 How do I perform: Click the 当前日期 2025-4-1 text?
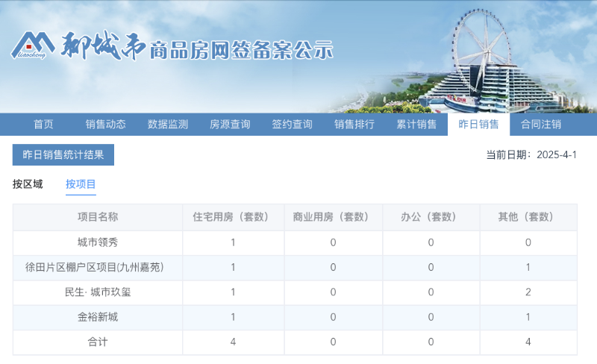(531, 154)
